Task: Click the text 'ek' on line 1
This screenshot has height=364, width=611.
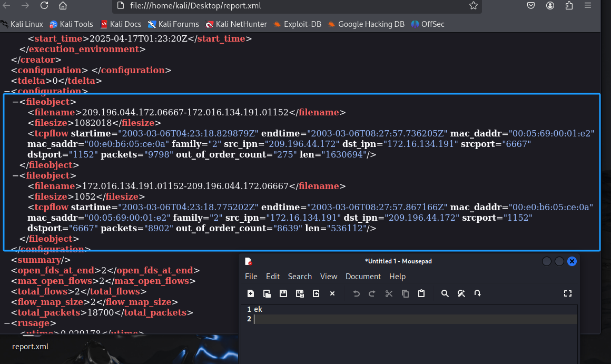Action: tap(258, 309)
